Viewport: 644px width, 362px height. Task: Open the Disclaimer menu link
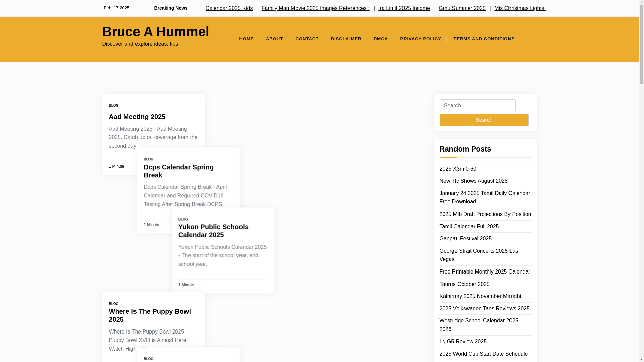pos(346,39)
